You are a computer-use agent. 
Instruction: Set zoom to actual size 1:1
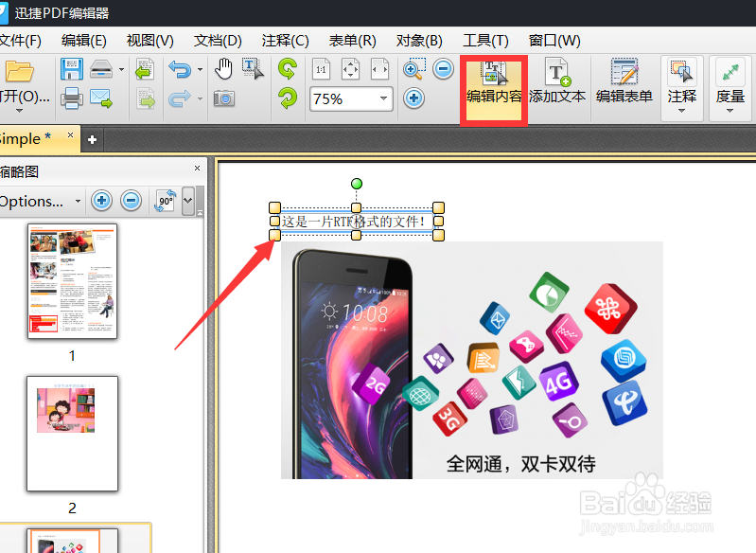321,69
